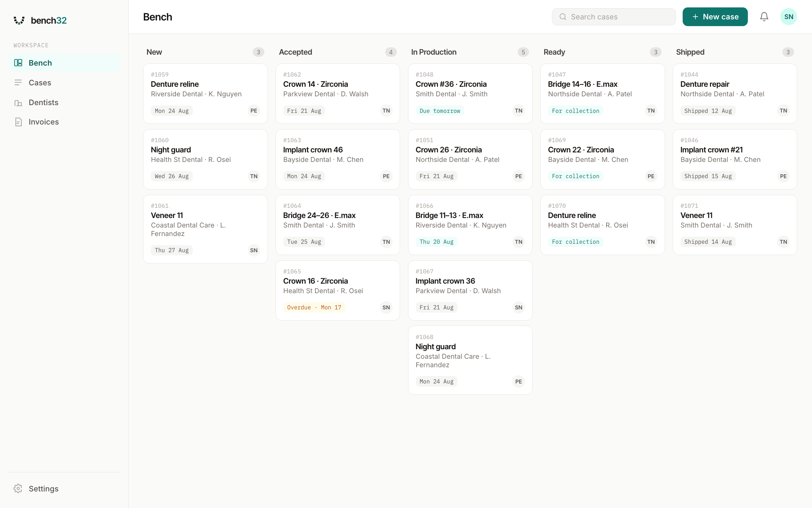The width and height of the screenshot is (812, 508).
Task: Click the Due tomorrow tag
Action: (x=440, y=111)
